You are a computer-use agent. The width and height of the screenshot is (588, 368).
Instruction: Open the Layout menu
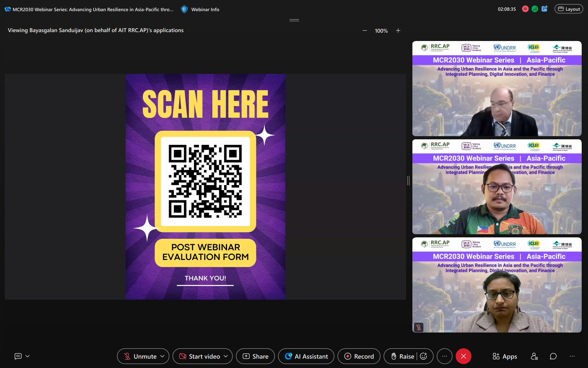pos(569,9)
